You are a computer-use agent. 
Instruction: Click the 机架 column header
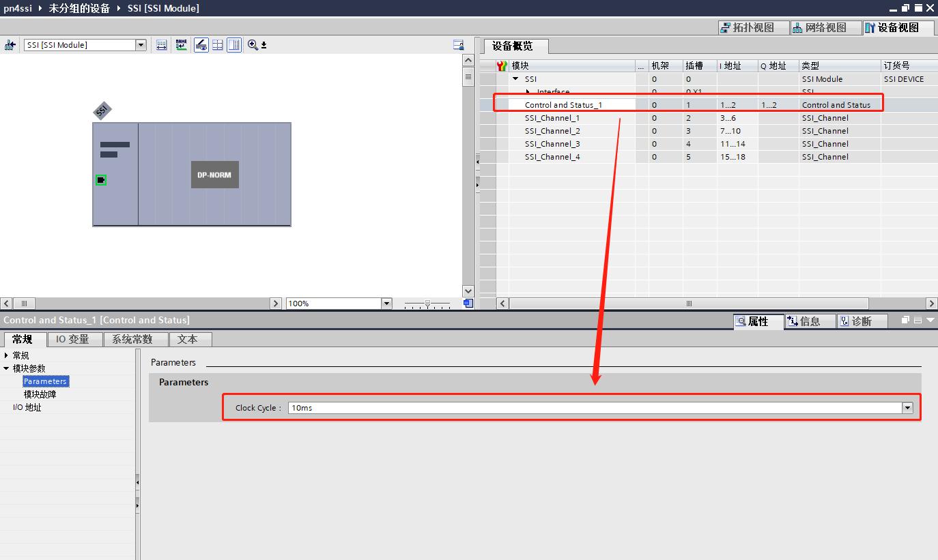(x=665, y=65)
